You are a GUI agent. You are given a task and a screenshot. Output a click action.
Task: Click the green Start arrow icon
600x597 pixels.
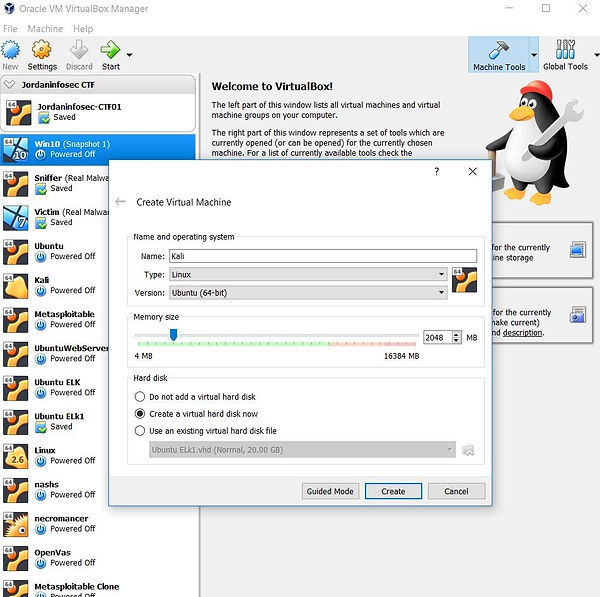[x=110, y=50]
